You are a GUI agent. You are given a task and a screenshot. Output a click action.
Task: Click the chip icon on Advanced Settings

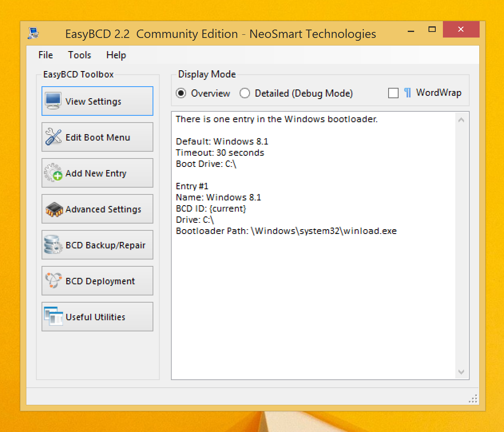(x=54, y=209)
